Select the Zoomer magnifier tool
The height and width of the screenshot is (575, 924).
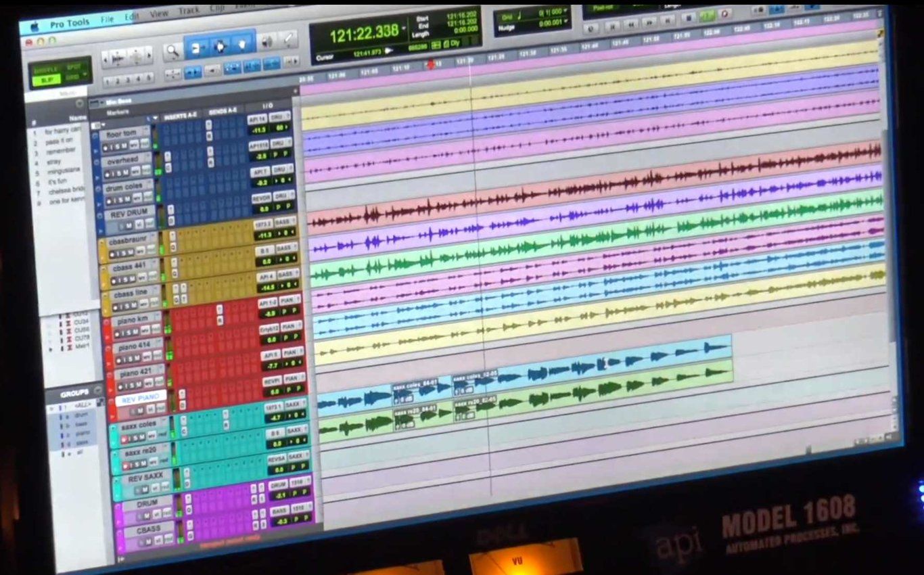(172, 51)
